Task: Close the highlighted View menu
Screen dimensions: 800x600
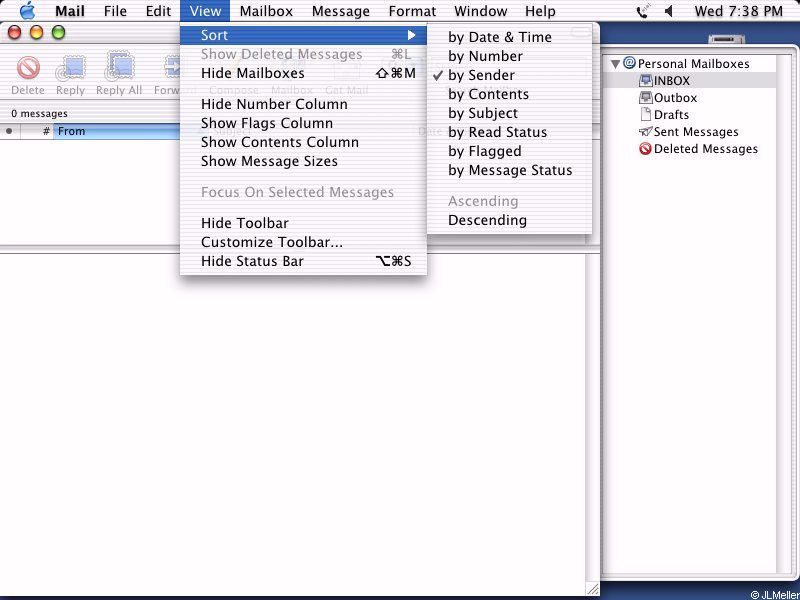Action: [205, 11]
